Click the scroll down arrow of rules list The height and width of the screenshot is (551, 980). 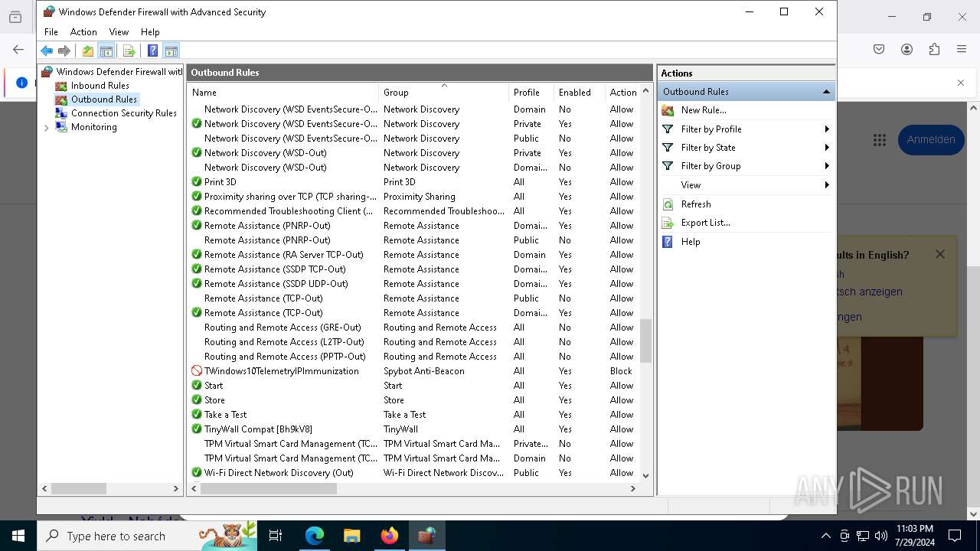tap(645, 475)
